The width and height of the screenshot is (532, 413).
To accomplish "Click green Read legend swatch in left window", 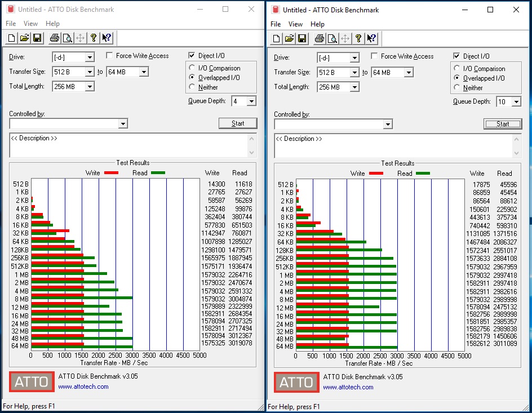I will click(x=158, y=172).
